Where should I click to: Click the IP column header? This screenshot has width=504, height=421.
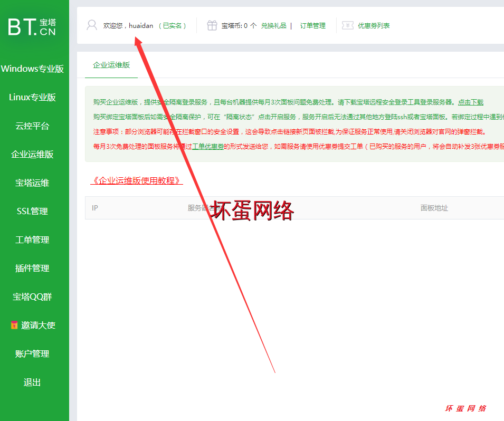(x=95, y=208)
